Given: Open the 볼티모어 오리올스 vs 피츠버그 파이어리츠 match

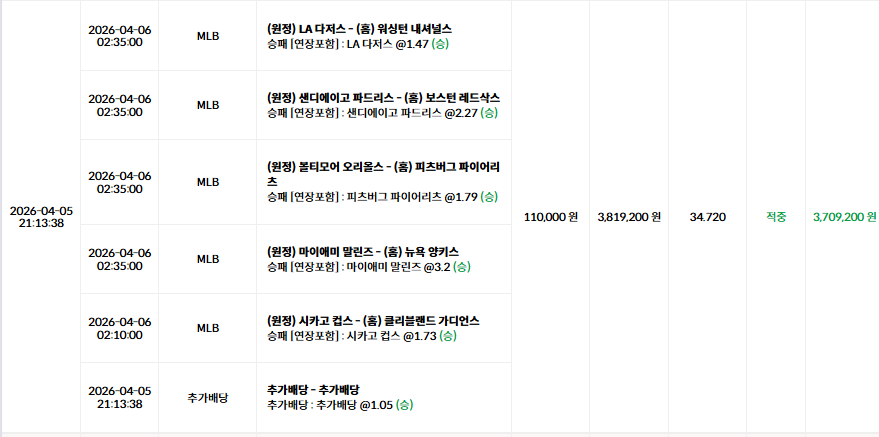Looking at the screenshot, I should [x=383, y=174].
